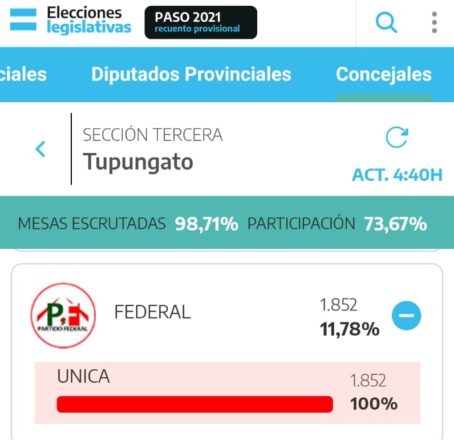Click the Participación 73,67% stat

[x=337, y=224]
